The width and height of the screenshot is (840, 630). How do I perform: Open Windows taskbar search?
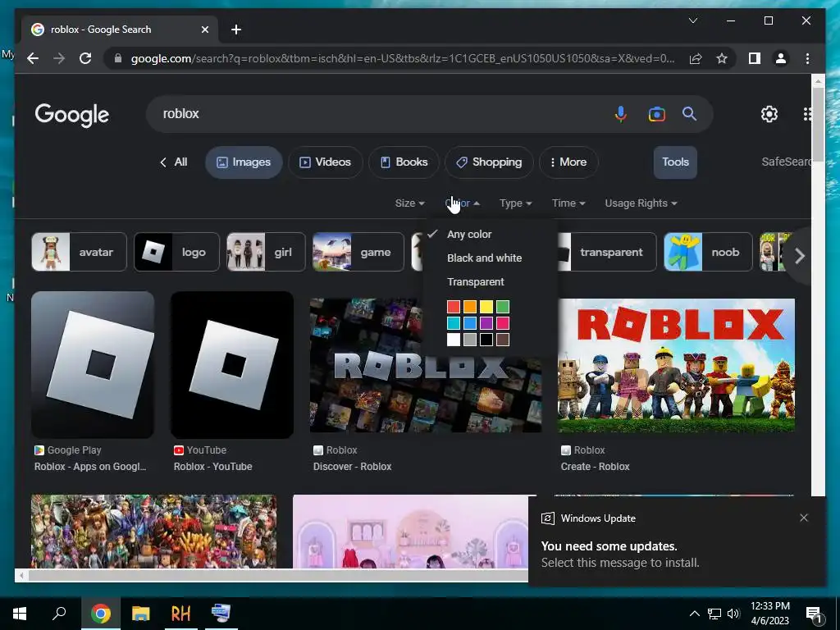pyautogui.click(x=59, y=614)
